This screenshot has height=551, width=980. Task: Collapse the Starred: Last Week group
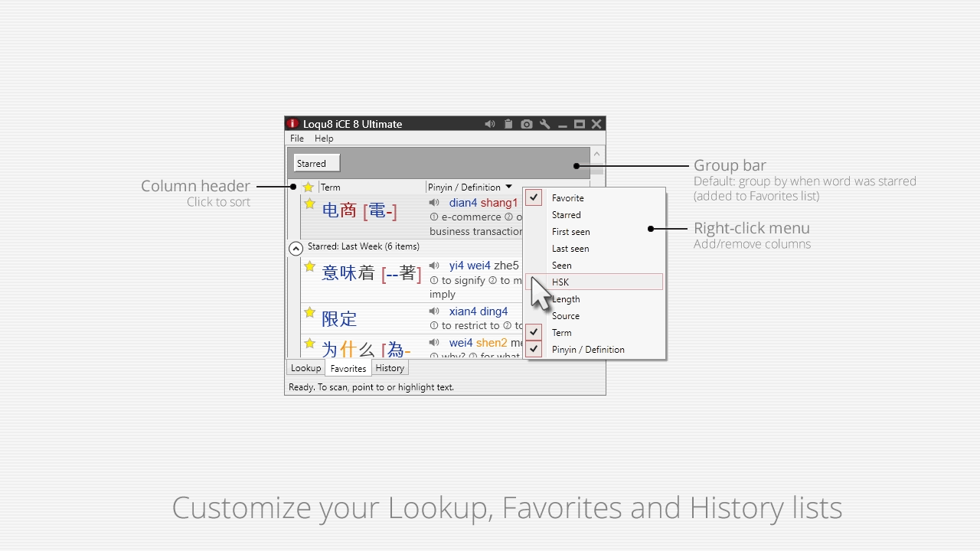(x=296, y=248)
